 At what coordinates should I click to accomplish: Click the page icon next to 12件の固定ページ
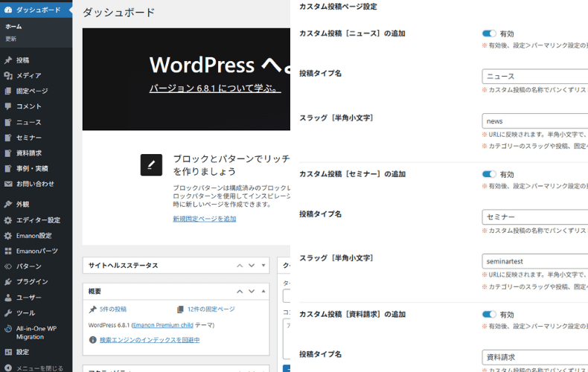pos(180,309)
